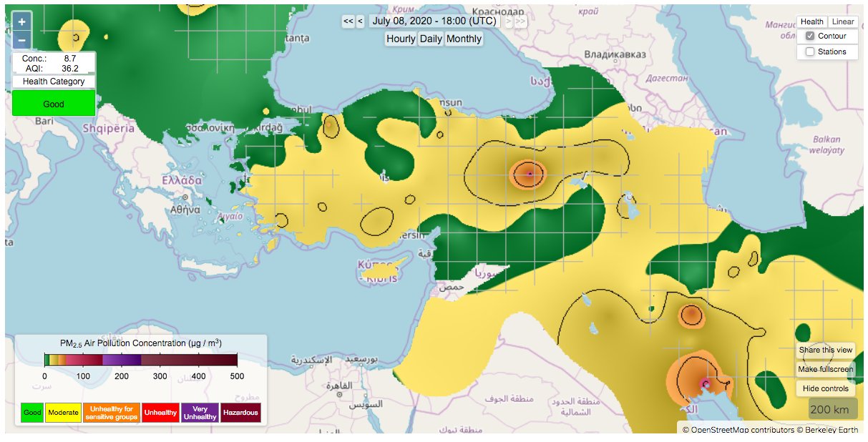Click the green Good health category box
The width and height of the screenshot is (868, 442).
tap(54, 104)
